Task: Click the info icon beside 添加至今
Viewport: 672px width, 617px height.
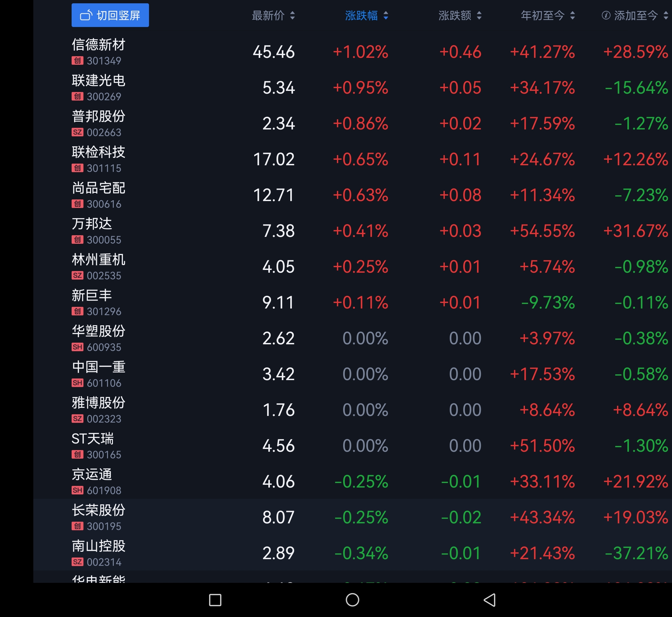Action: click(x=606, y=15)
